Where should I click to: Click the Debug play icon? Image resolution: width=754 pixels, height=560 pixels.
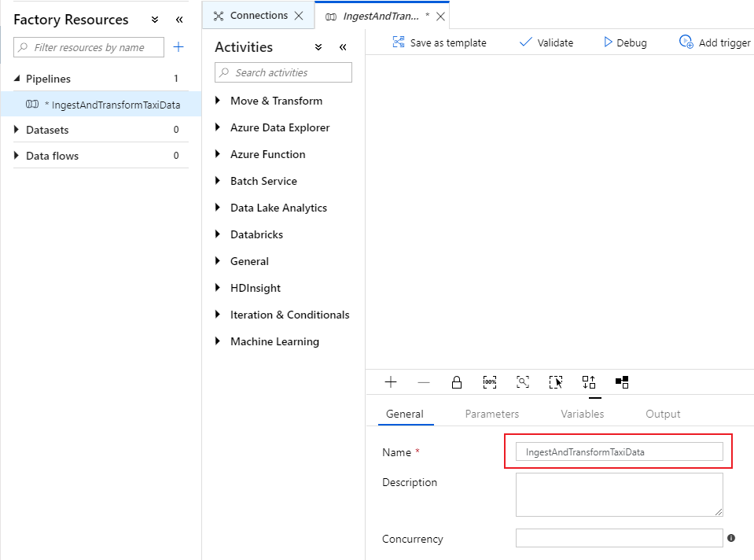click(608, 42)
